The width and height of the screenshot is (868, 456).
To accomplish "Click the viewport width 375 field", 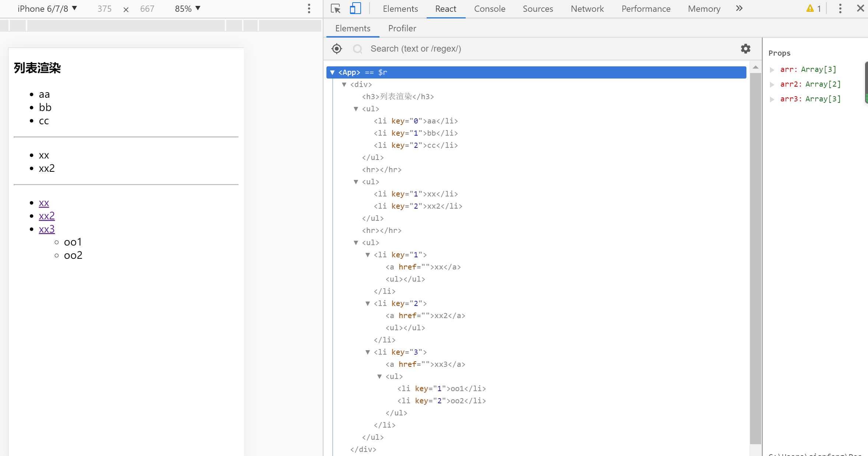I will pos(104,8).
